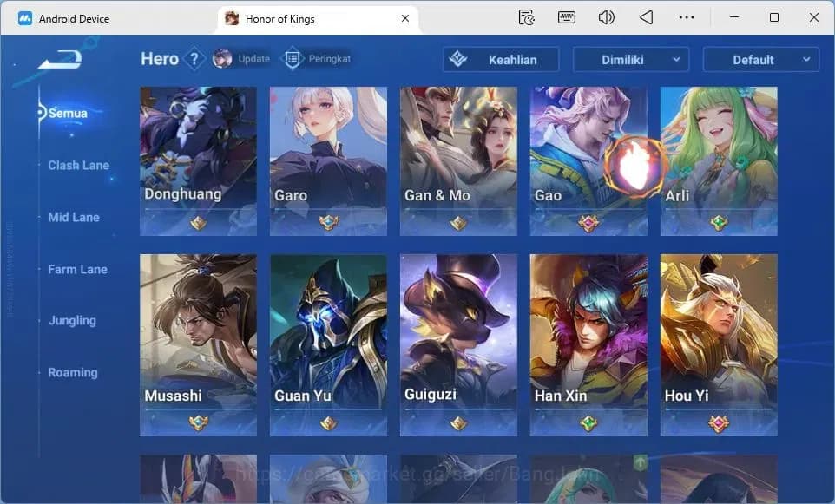Open the Gan & Mo hero card

pos(458,160)
